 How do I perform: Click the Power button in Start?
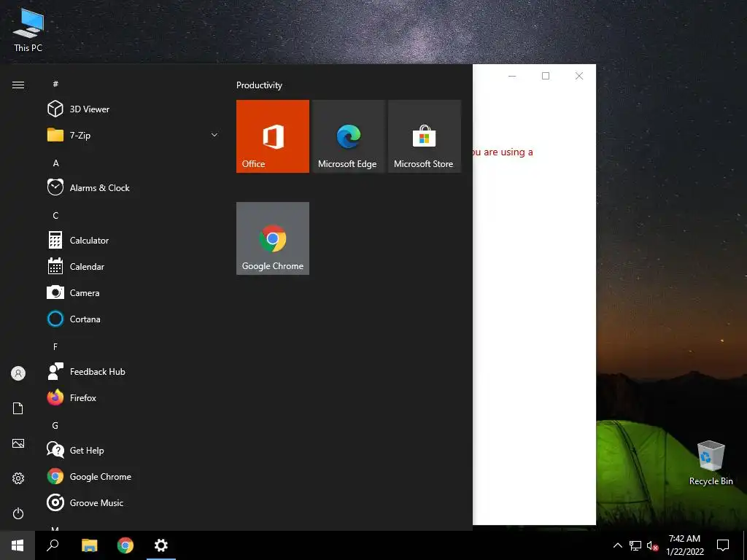[x=18, y=513]
